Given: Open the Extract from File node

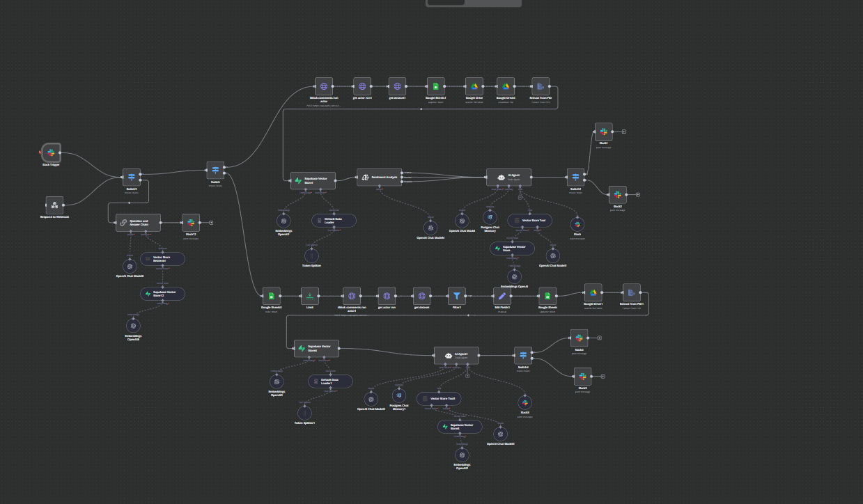Looking at the screenshot, I should (540, 86).
